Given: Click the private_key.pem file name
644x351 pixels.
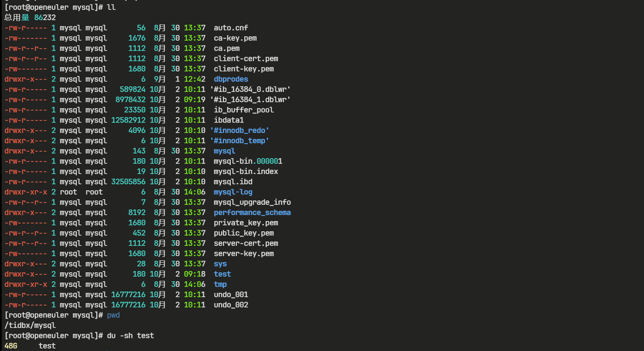Looking at the screenshot, I should coord(245,223).
